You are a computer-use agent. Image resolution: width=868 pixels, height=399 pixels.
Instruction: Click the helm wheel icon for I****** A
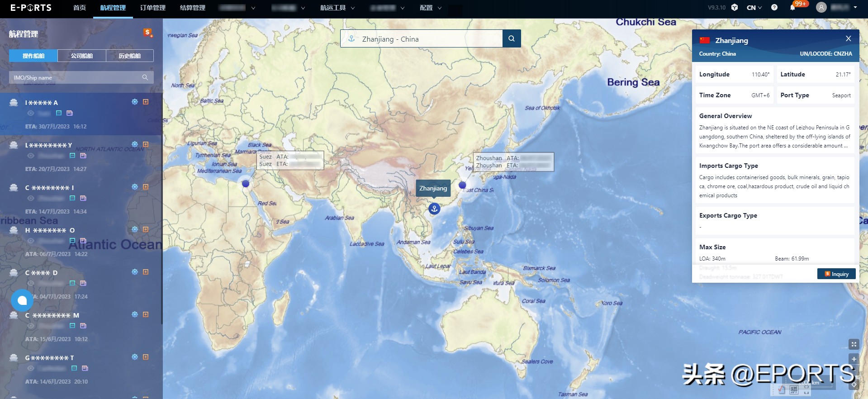coord(135,102)
